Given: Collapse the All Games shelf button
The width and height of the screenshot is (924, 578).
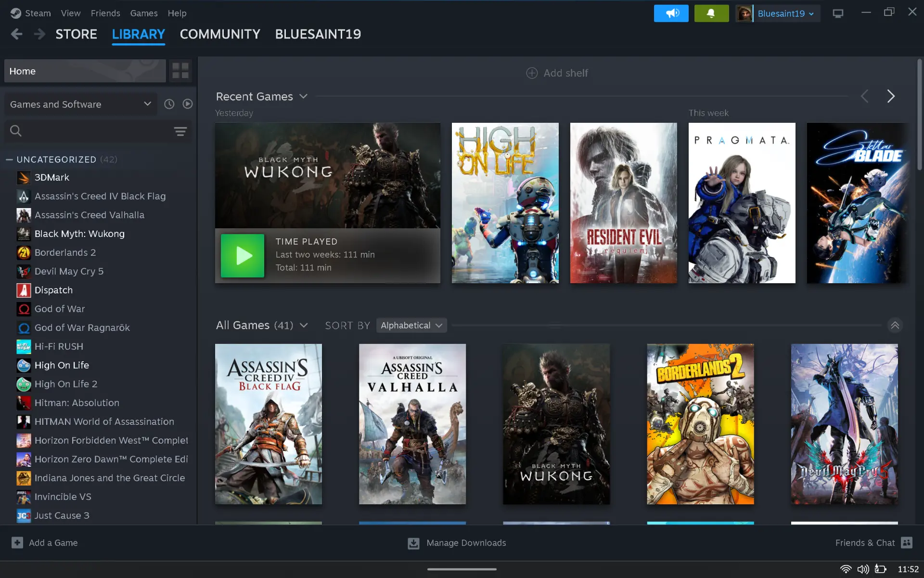Looking at the screenshot, I should [895, 326].
